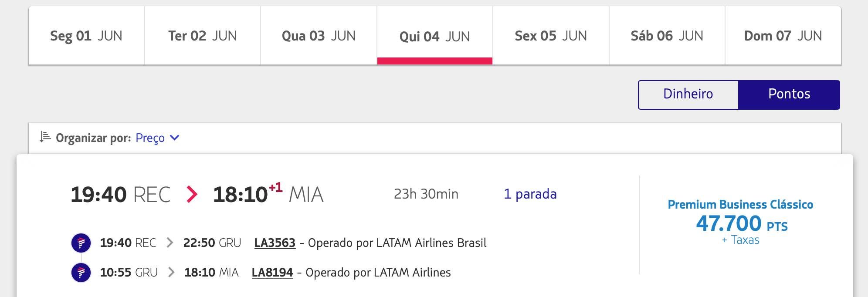Screen dimensions: 868x297
Task: Switch price display to Dinheiro
Action: point(688,94)
